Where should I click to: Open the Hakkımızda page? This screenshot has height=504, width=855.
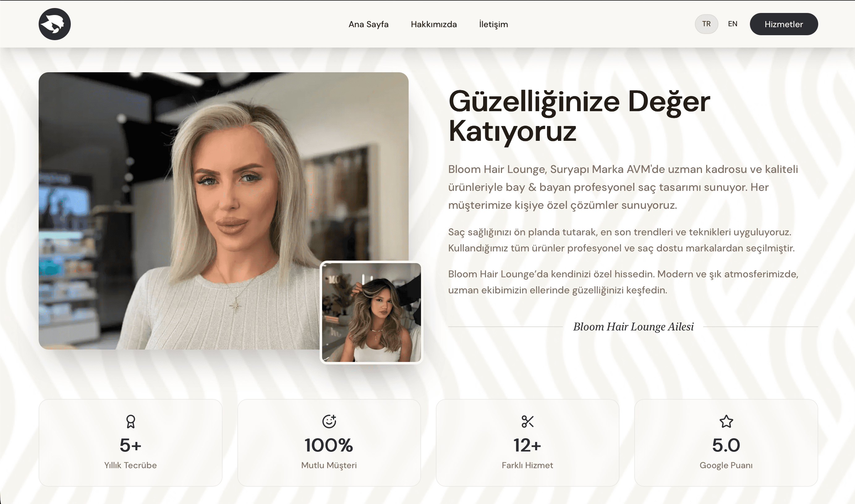[x=434, y=24]
